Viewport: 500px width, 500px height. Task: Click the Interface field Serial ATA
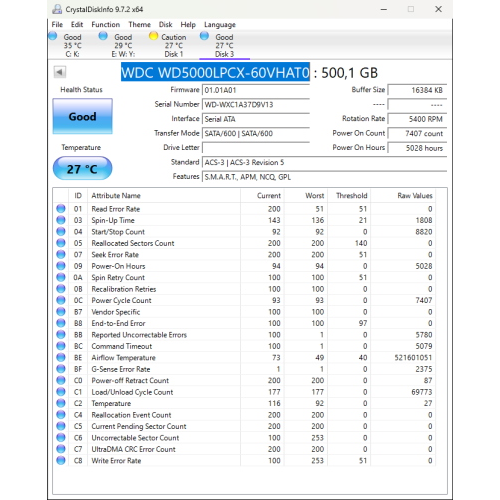256,119
